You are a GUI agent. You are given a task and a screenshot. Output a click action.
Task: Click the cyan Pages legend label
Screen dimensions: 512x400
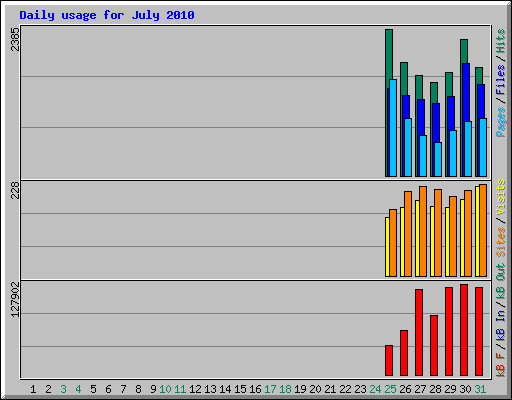pyautogui.click(x=500, y=122)
